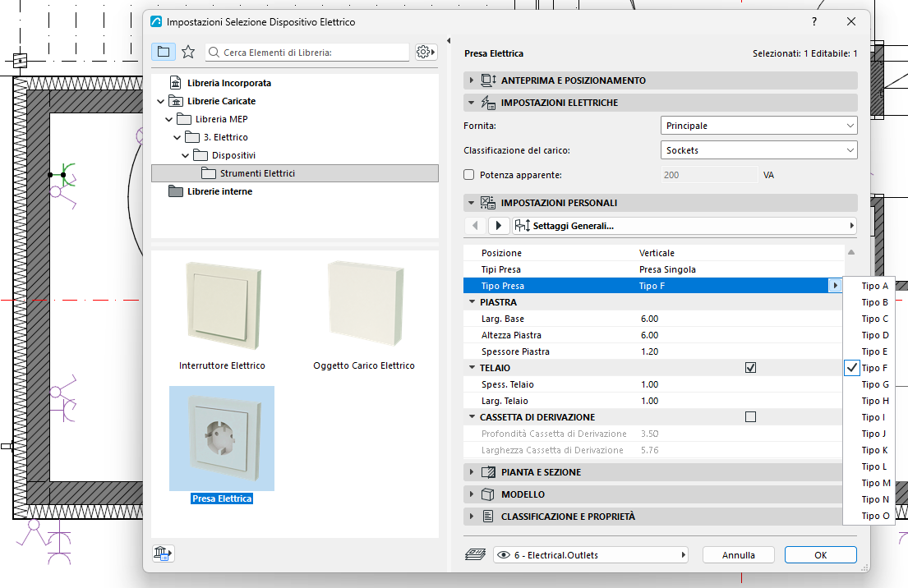Click the Impostazioni Elettriche panel icon
Image resolution: width=908 pixels, height=588 pixels.
[x=488, y=103]
